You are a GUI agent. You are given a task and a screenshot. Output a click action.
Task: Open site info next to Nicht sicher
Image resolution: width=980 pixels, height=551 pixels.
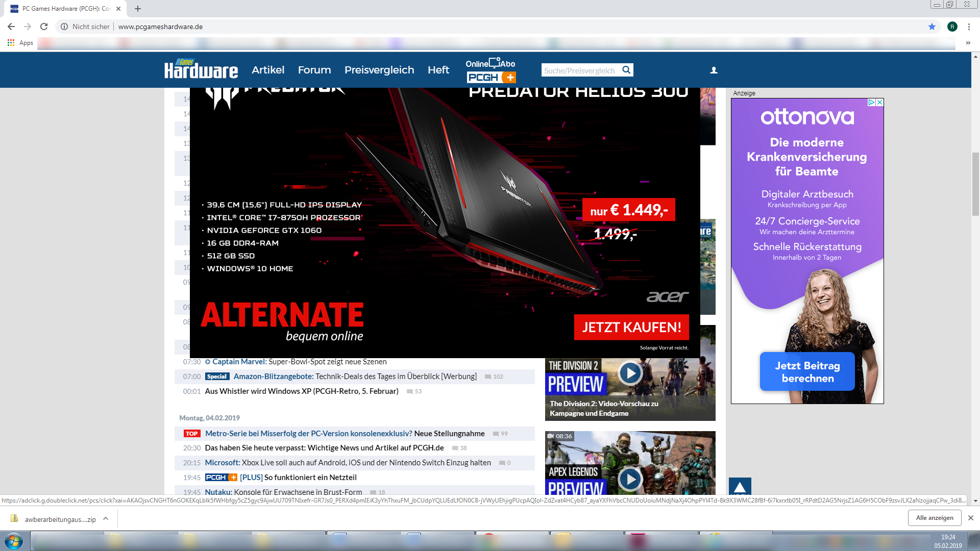64,27
